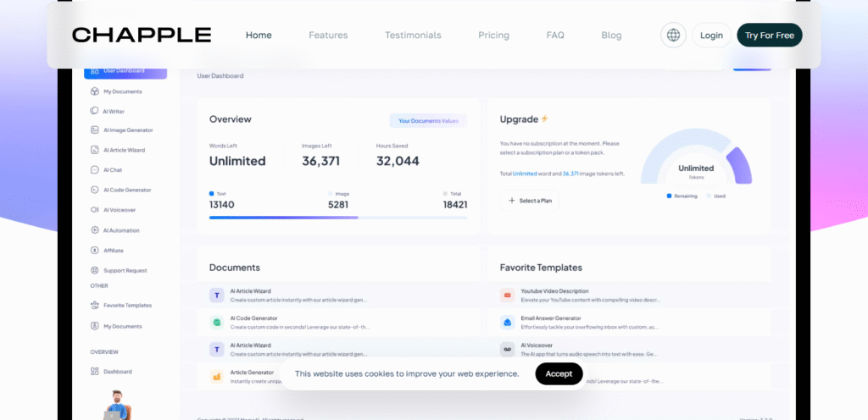Click the AI Code Generator document row text

click(x=299, y=322)
